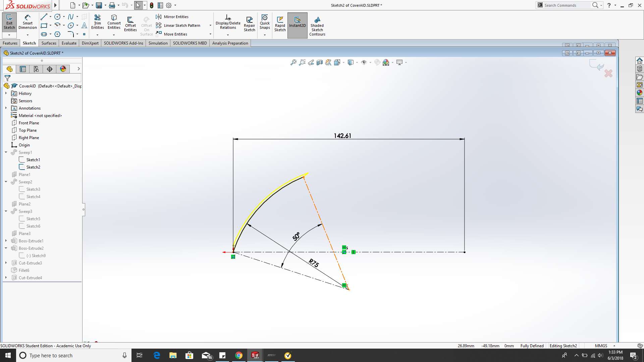
Task: Click Zoom to Area icon
Action: click(302, 62)
